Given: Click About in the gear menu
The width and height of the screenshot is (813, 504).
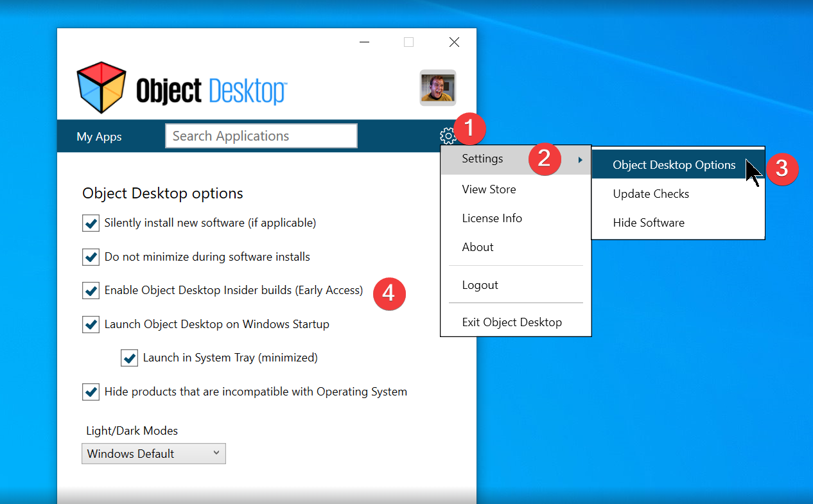Looking at the screenshot, I should pos(516,247).
